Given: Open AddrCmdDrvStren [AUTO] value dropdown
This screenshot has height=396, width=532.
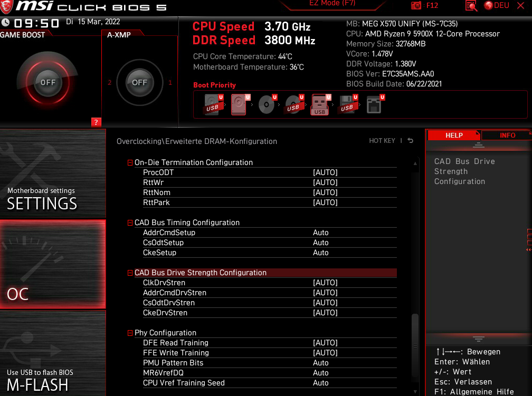Looking at the screenshot, I should (x=325, y=293).
